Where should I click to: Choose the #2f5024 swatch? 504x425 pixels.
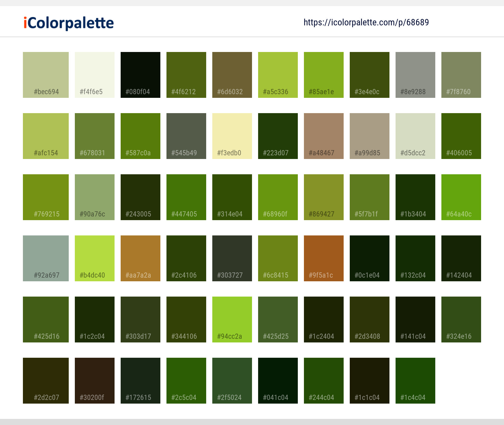[232, 381]
